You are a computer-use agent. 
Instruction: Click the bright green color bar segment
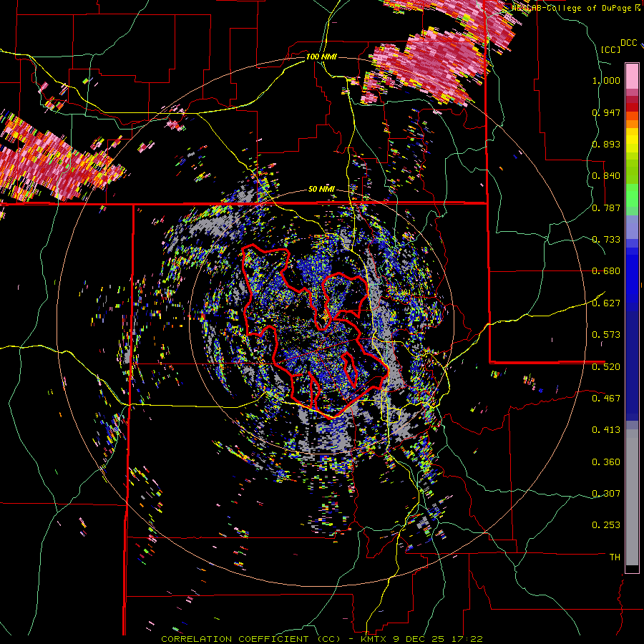click(632, 195)
